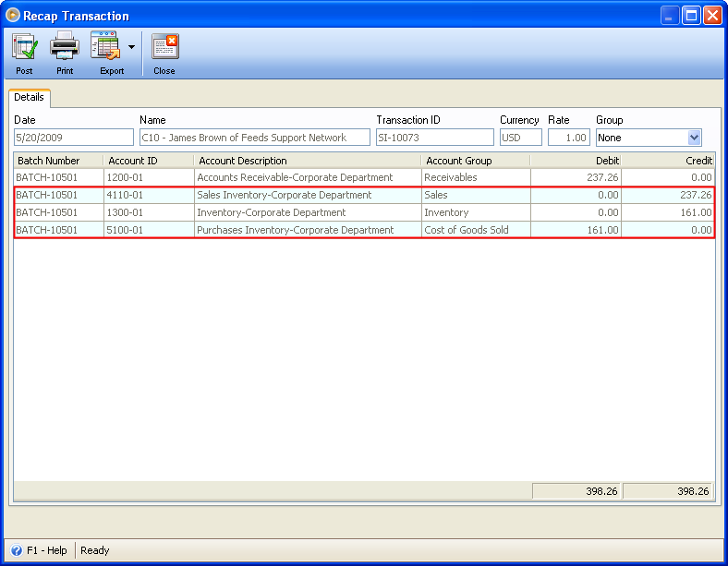Click debit amount 161.00 in Purchases row
Image resolution: width=728 pixels, height=566 pixels.
[576, 230]
